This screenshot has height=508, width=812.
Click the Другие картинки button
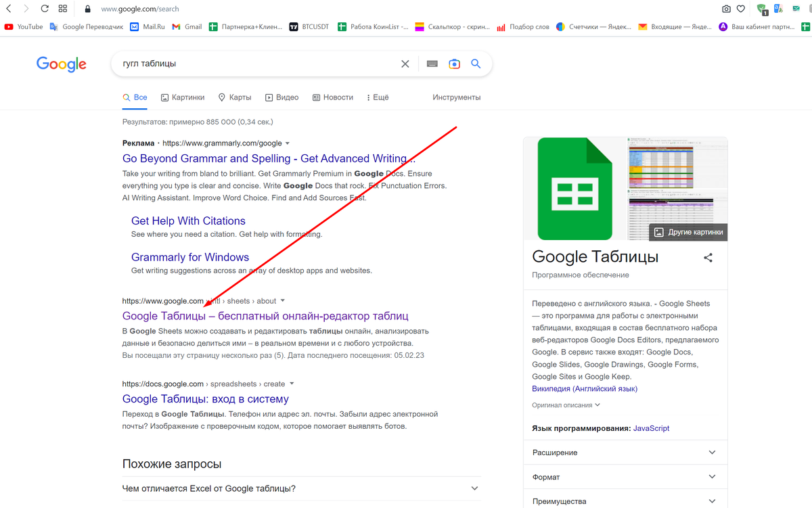click(x=688, y=232)
